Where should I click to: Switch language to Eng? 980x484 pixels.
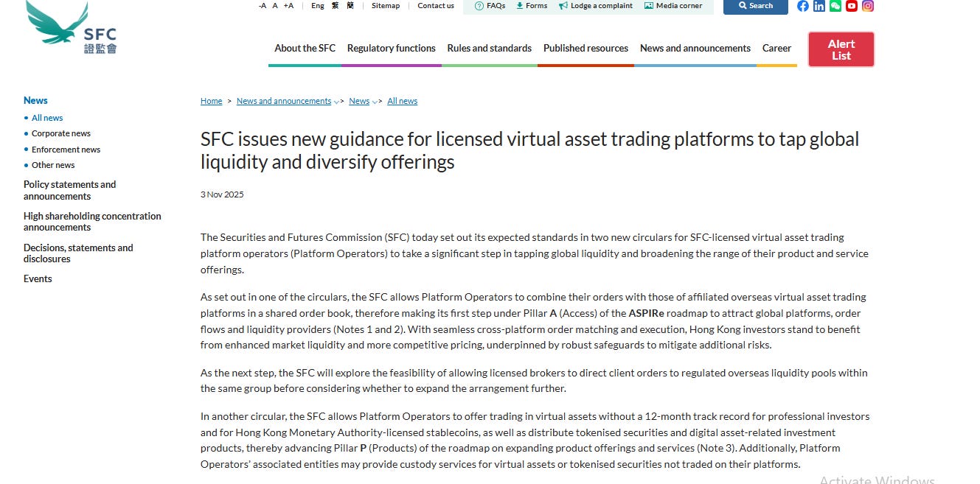(318, 5)
